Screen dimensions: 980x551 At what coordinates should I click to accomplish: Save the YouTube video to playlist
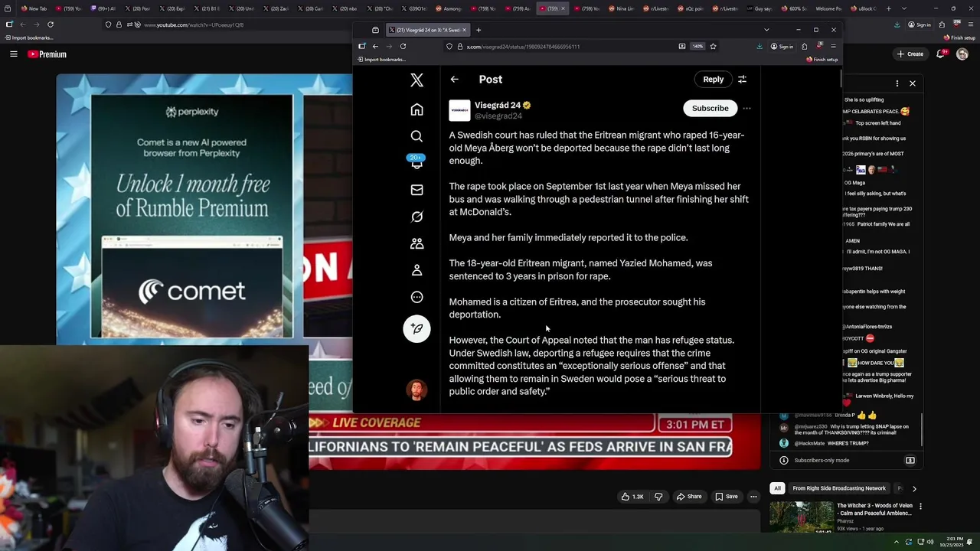727,497
